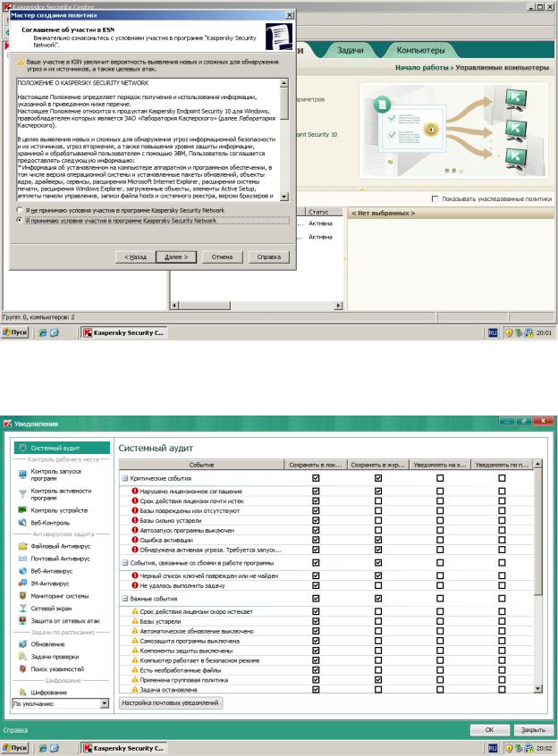Click red error icon beside Нарушено лицензионное соглашение
Screen dimensions: 558x756
click(135, 491)
